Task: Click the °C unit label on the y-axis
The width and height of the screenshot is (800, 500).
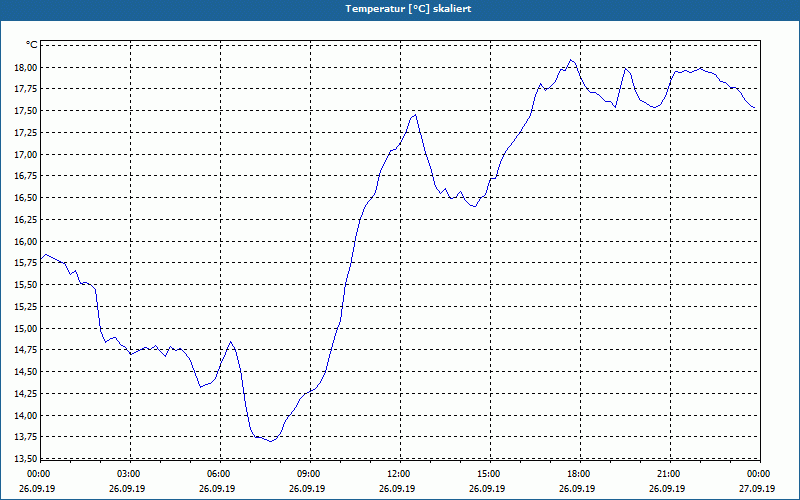Action: (31, 45)
